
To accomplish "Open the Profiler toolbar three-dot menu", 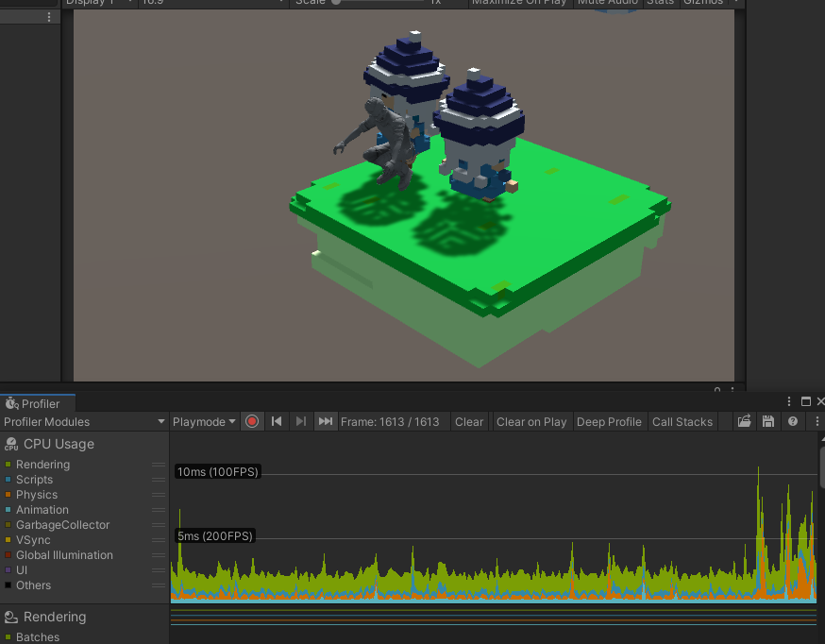I will pyautogui.click(x=817, y=421).
